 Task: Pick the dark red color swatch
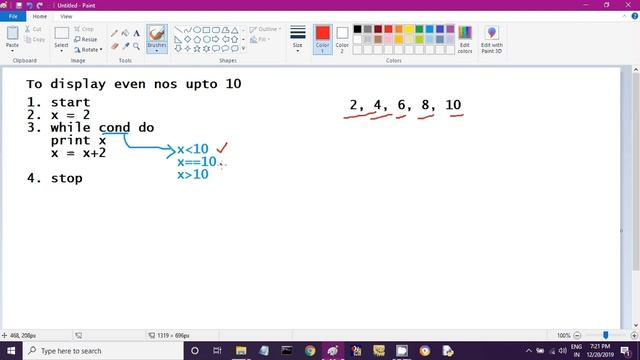coord(378,29)
